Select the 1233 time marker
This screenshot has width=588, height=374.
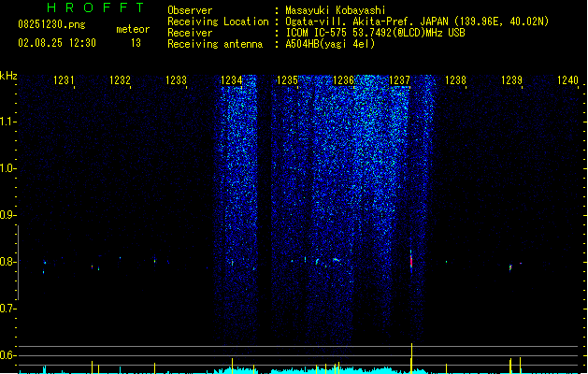[176, 80]
